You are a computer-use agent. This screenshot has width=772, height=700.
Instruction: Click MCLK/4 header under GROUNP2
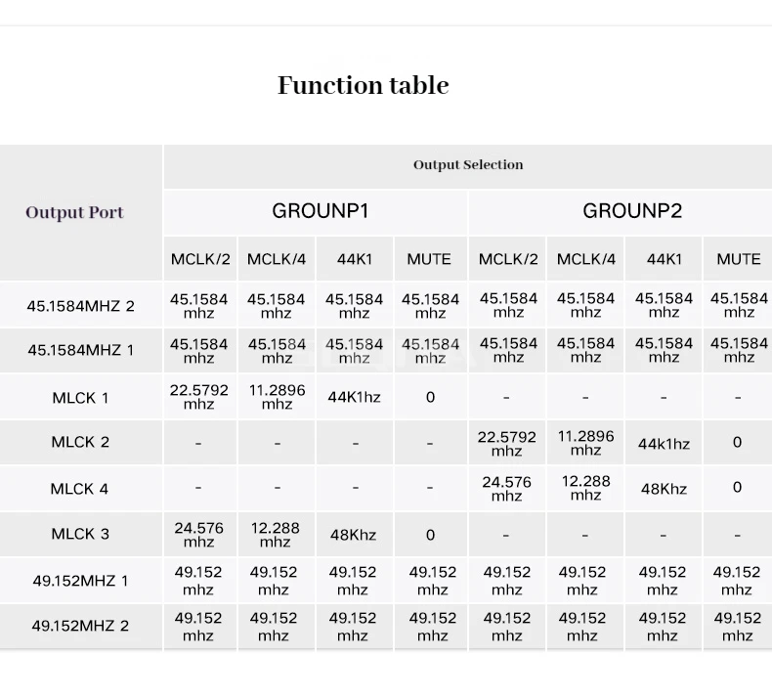coord(585,259)
